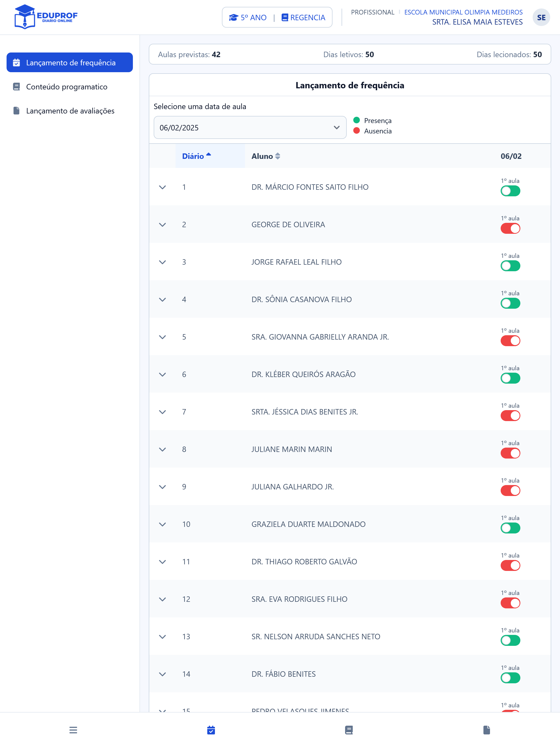Toggle attendance for Dr. Thiago Roberto Galvão
This screenshot has height=747, width=560.
click(510, 566)
